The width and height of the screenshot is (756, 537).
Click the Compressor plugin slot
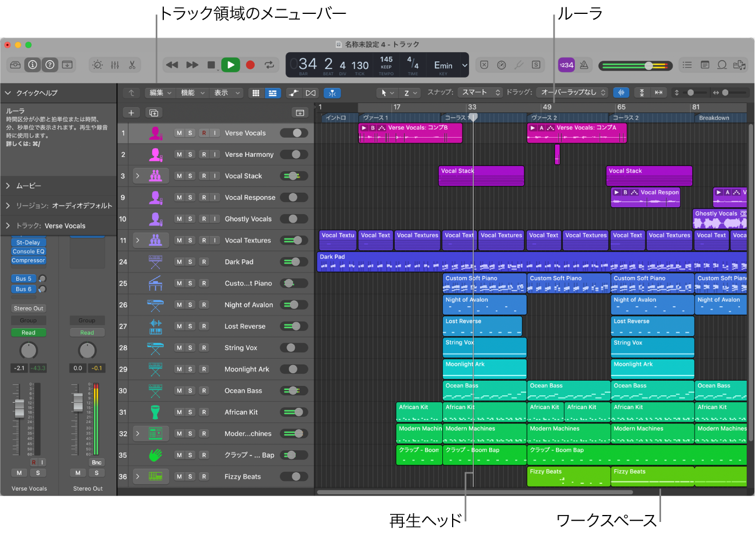point(28,260)
